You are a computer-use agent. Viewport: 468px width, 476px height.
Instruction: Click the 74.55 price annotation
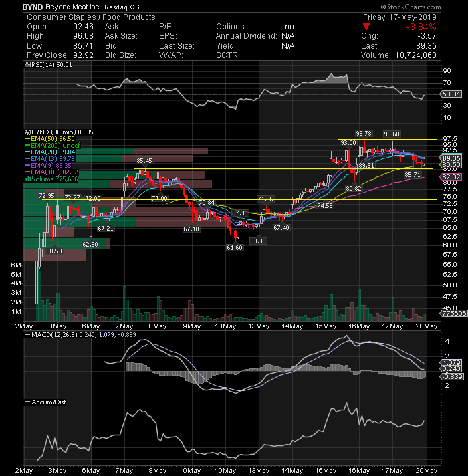[324, 205]
